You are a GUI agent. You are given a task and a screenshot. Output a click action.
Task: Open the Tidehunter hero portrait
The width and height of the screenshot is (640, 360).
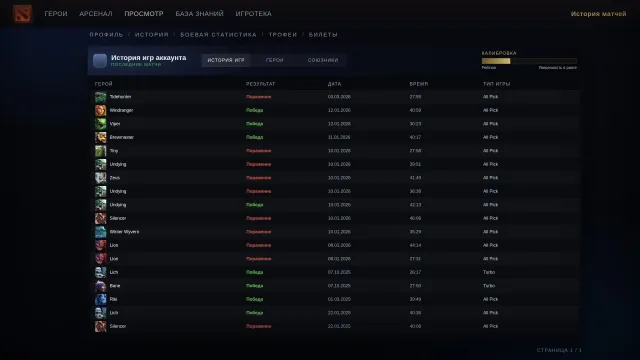point(100,97)
